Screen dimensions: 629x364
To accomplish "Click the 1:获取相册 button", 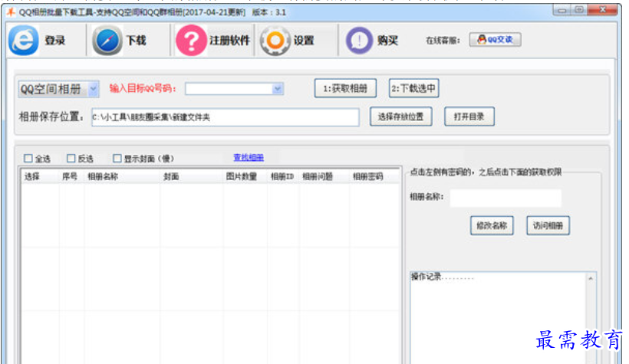I will 345,88.
